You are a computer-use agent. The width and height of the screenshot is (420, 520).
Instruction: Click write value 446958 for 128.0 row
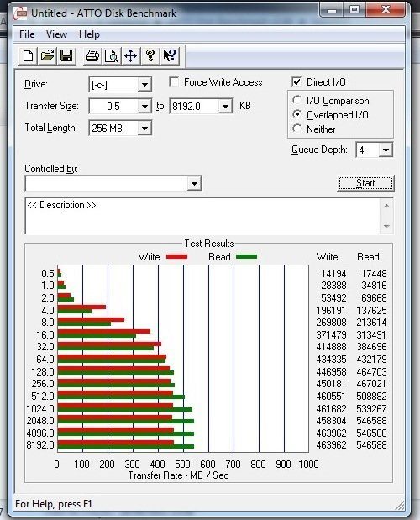point(331,371)
